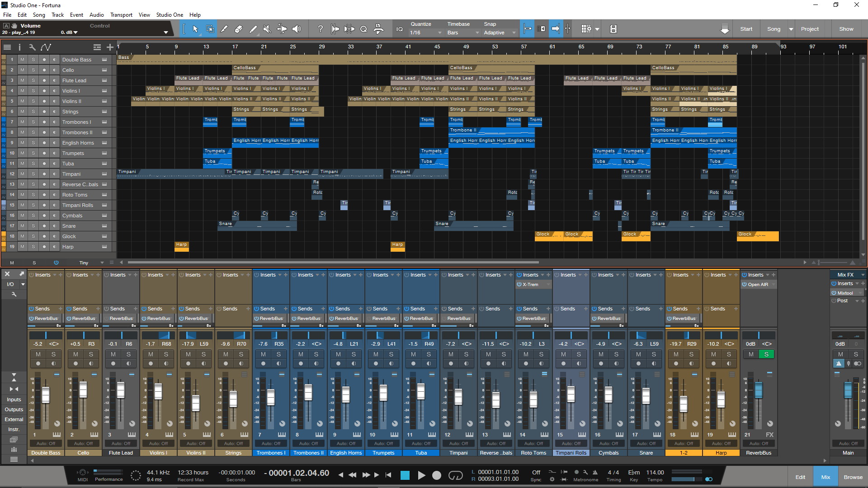
Task: Switch to the Browse panel tab
Action: pos(853,477)
